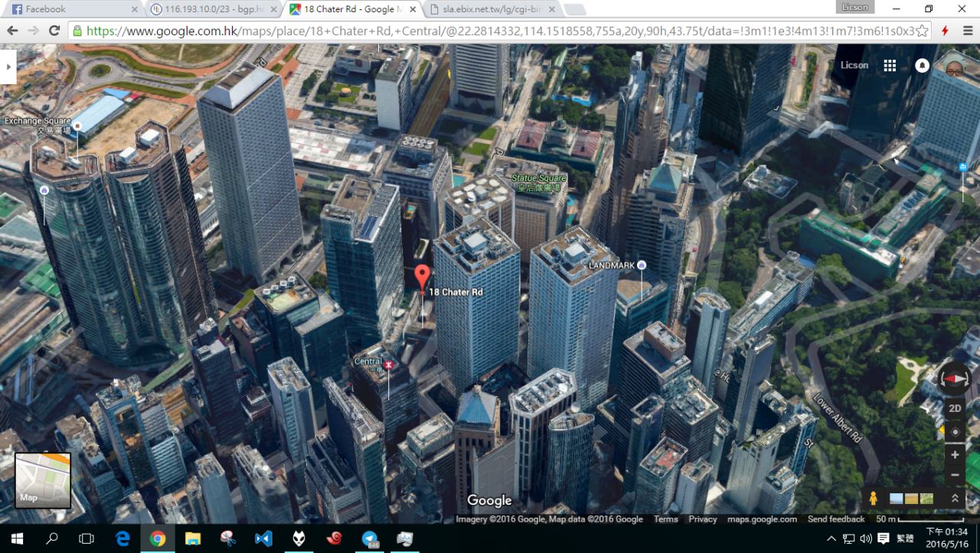Image resolution: width=980 pixels, height=553 pixels.
Task: Click the show my location button
Action: (x=955, y=432)
